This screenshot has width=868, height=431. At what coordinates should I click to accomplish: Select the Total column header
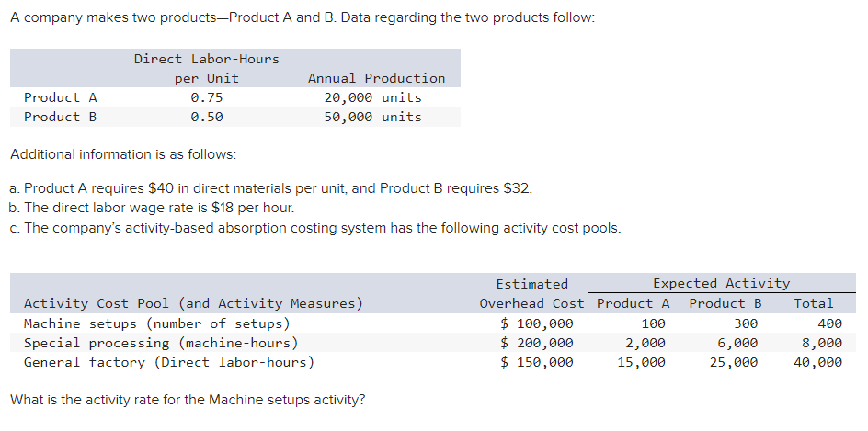pyautogui.click(x=813, y=303)
